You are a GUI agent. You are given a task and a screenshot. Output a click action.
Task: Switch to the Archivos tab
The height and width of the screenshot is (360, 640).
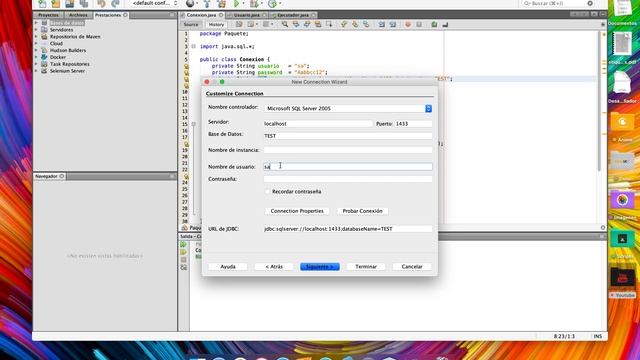point(78,15)
